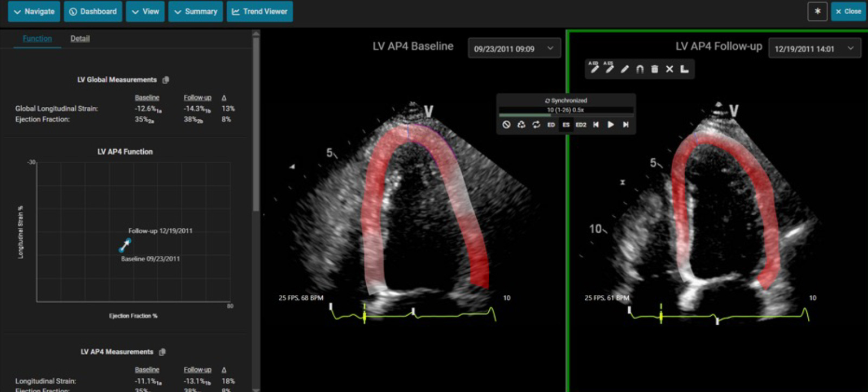Select the Auto ED contour pencil tool
Screen dimensions: 868x392
[x=594, y=68]
